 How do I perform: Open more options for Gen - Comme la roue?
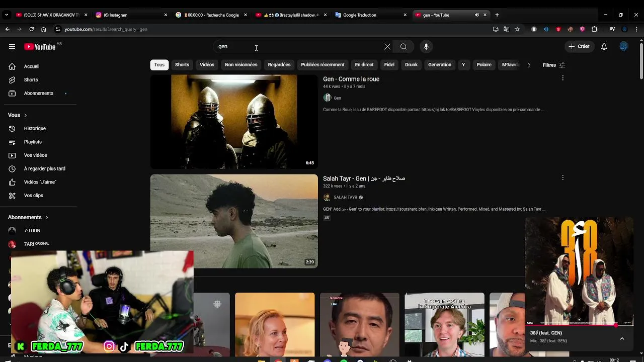click(562, 78)
